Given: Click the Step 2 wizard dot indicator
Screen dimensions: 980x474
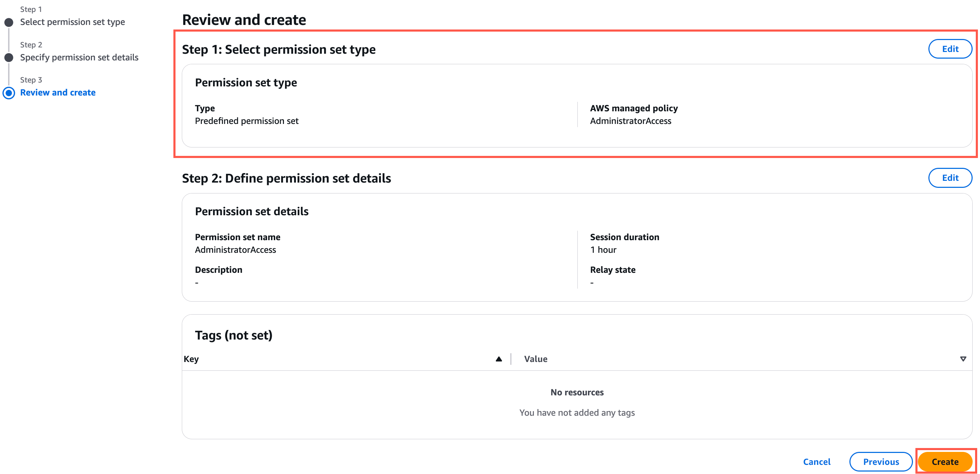Looking at the screenshot, I should [9, 58].
